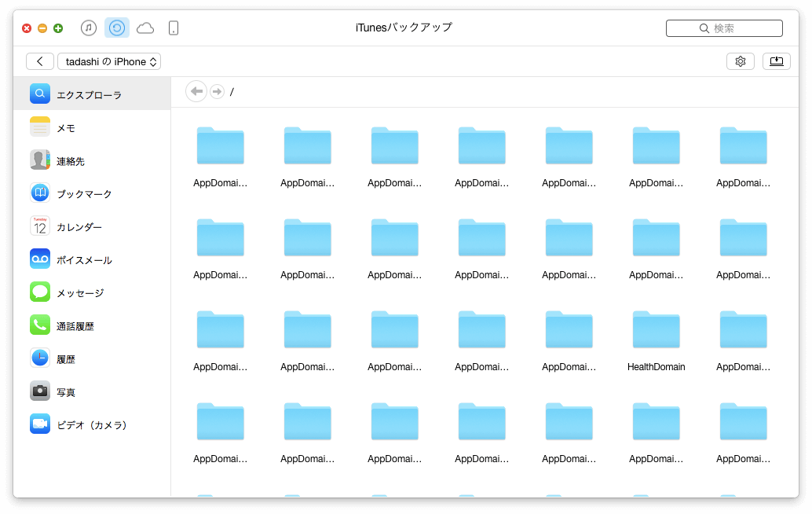Select the iTunes backup restore icon
This screenshot has width=812, height=514.
(117, 28)
